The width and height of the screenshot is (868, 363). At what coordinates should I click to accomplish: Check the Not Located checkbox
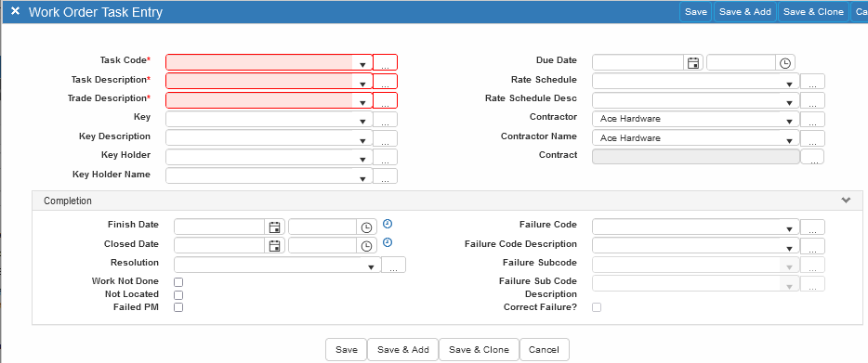click(x=178, y=295)
